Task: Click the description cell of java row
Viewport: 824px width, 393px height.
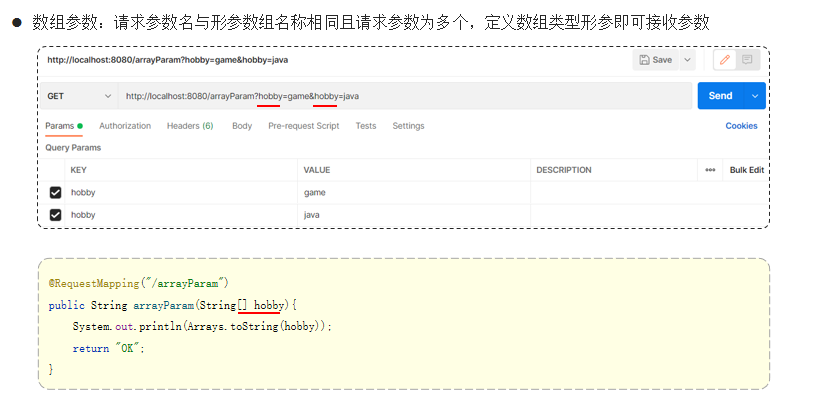Action: (649, 215)
